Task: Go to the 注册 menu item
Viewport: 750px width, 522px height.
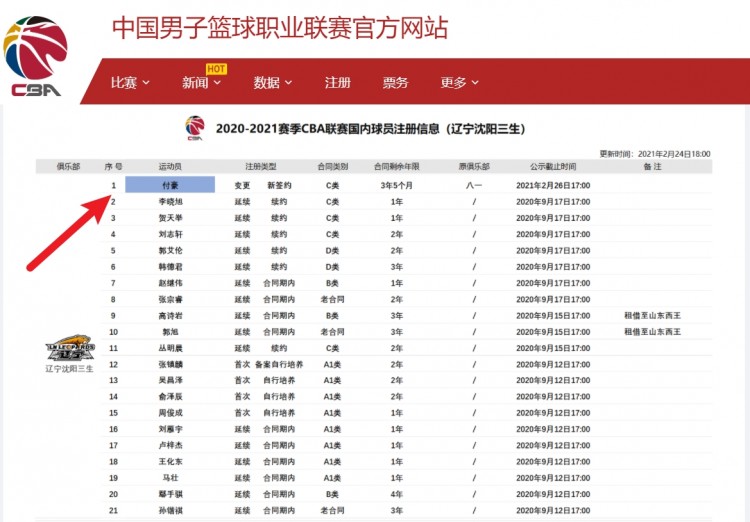Action: pos(338,83)
